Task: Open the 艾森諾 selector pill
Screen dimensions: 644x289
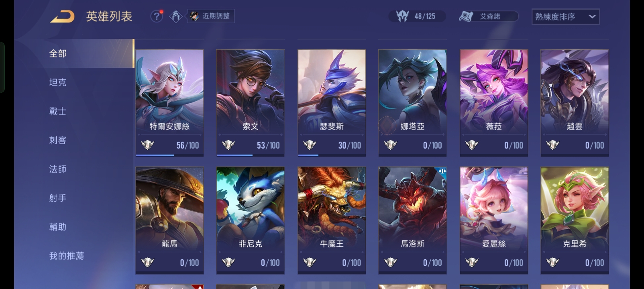Action: (489, 16)
